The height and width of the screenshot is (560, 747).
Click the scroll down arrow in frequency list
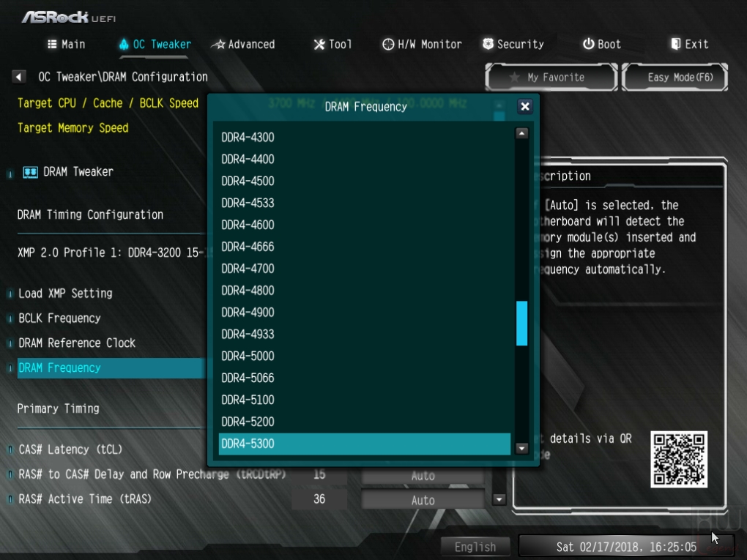point(521,448)
